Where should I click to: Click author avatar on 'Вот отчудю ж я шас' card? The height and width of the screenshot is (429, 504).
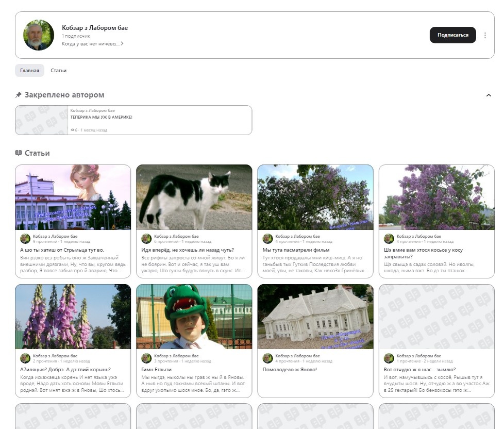point(389,358)
